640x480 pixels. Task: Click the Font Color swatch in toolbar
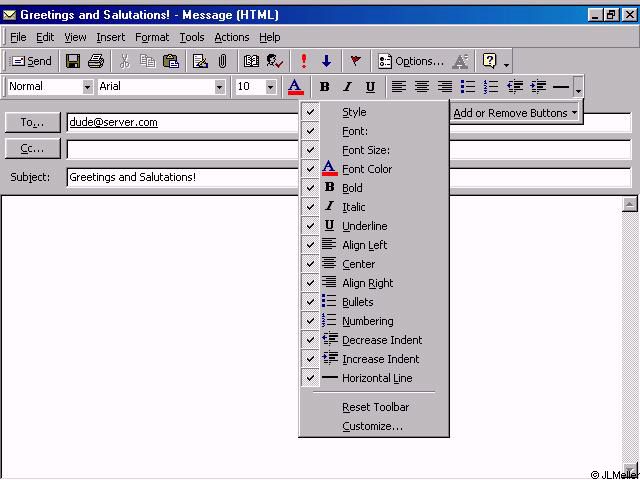(295, 87)
